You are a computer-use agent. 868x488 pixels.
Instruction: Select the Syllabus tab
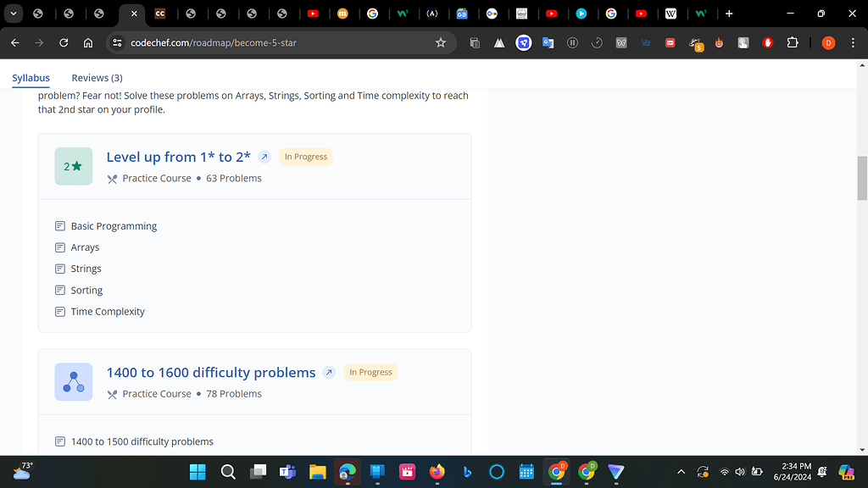point(31,77)
